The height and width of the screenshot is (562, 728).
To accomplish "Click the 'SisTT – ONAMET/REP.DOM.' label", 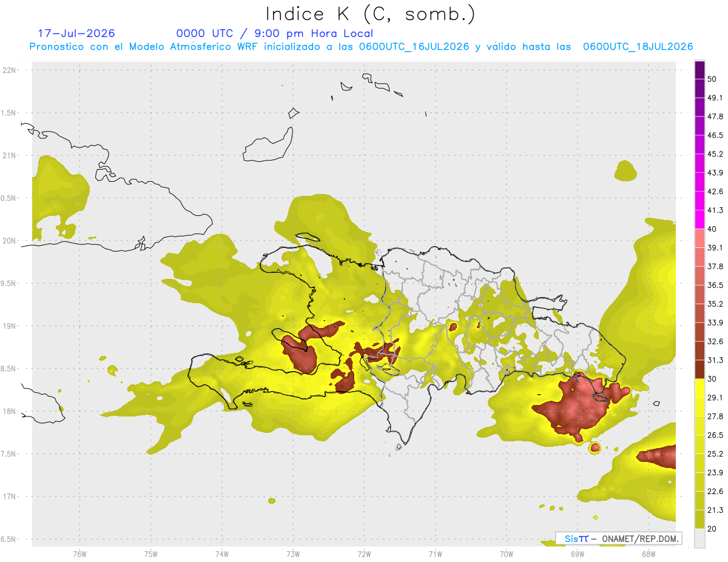I will [x=619, y=538].
